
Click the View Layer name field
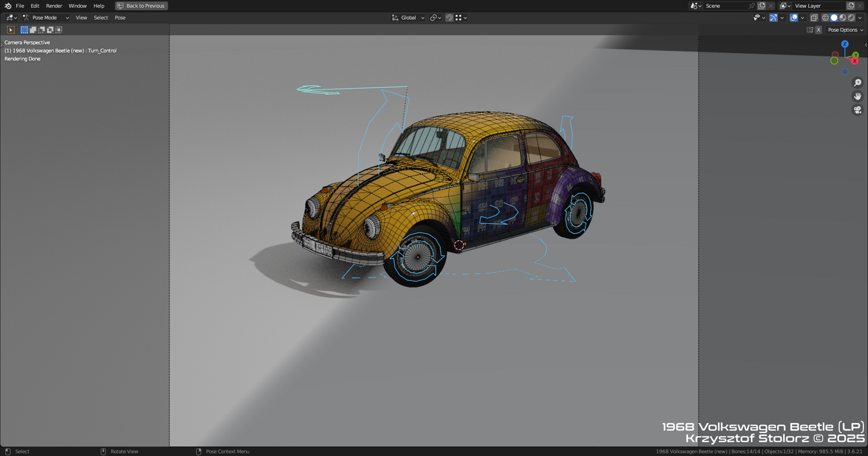click(819, 6)
